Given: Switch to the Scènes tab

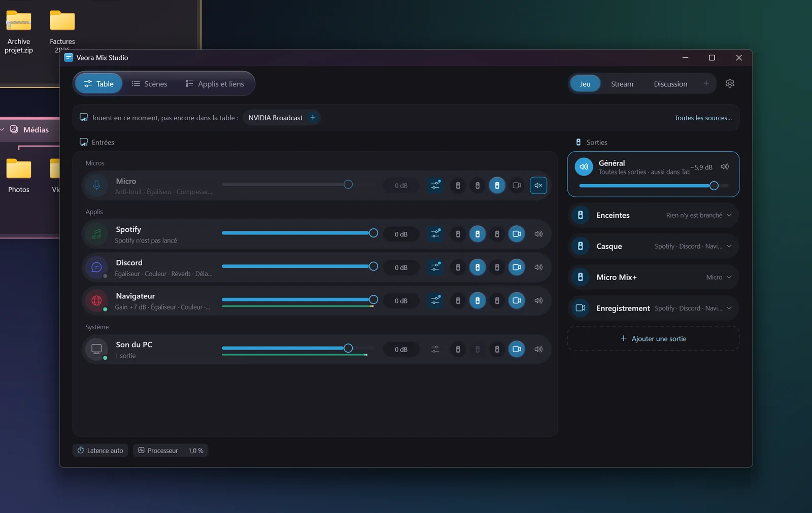Looking at the screenshot, I should [x=149, y=84].
